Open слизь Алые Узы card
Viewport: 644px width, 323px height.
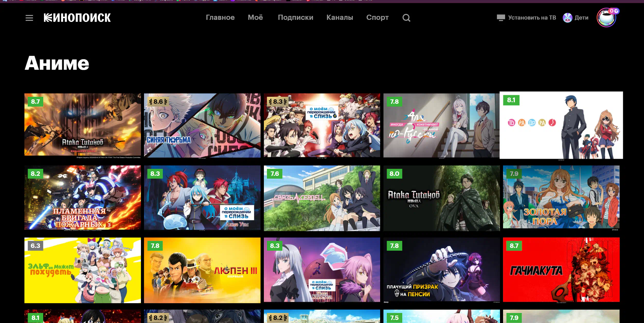click(202, 198)
